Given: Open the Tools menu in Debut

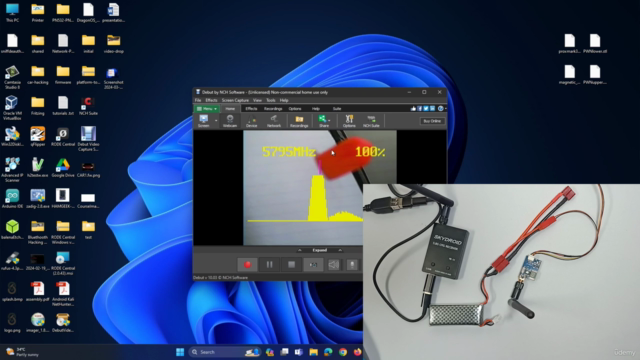Looking at the screenshot, I should (x=271, y=100).
